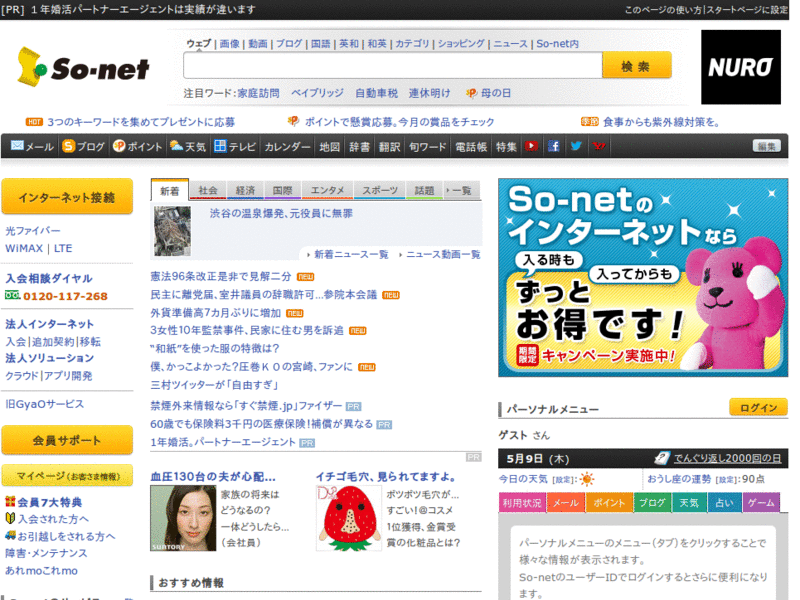
Task: Click the sun icon beside 今日の天気
Action: point(587,479)
